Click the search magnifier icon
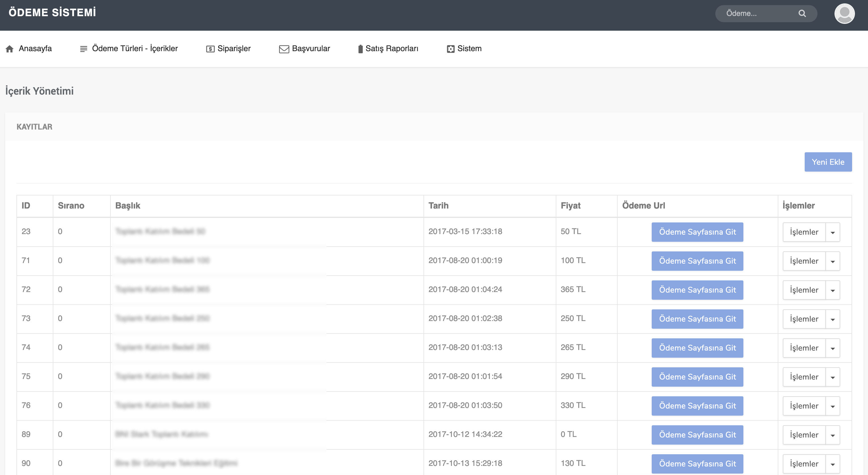 (x=802, y=14)
